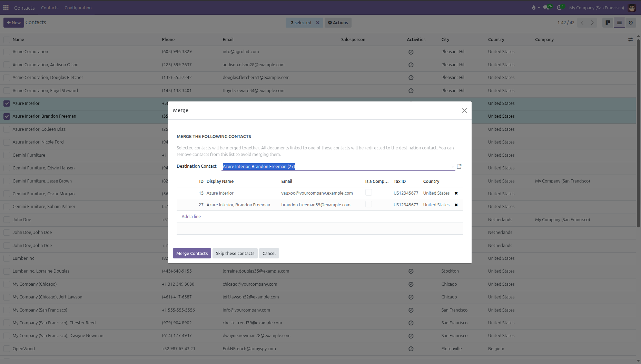Click the debug droplet icon in navbar
The width and height of the screenshot is (641, 364).
click(534, 8)
